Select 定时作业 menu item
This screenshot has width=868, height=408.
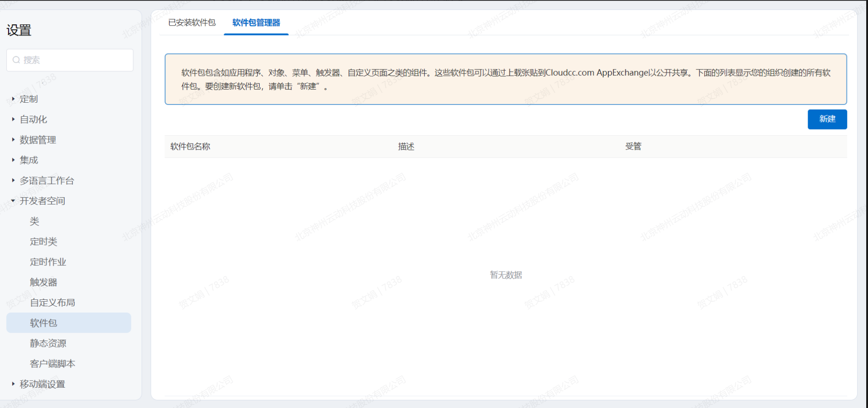pos(48,262)
